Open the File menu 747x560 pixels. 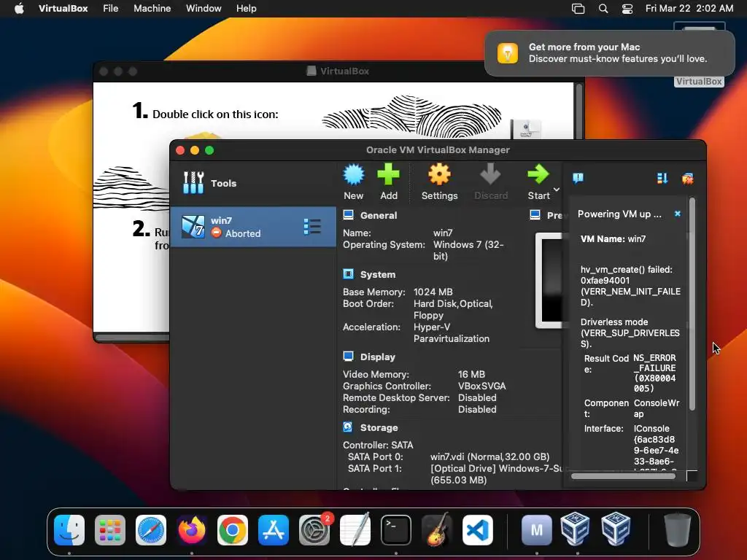111,9
